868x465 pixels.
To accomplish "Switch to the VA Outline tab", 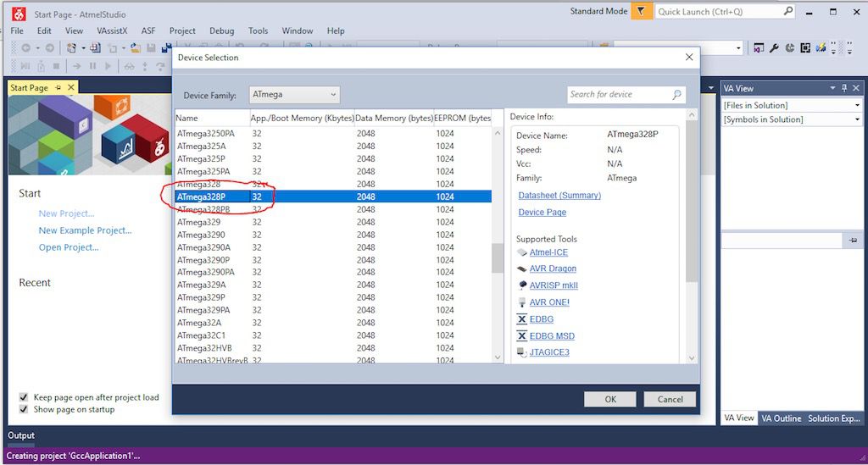I will click(781, 418).
